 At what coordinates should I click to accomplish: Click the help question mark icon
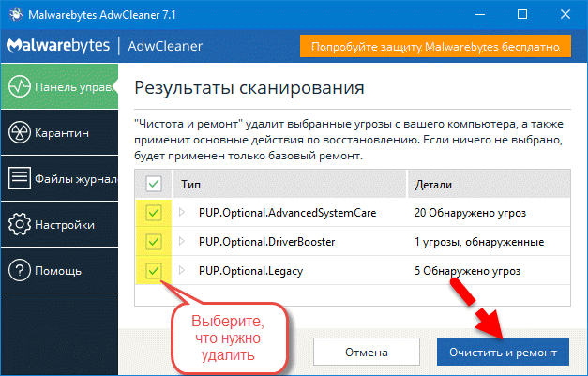[x=19, y=270]
